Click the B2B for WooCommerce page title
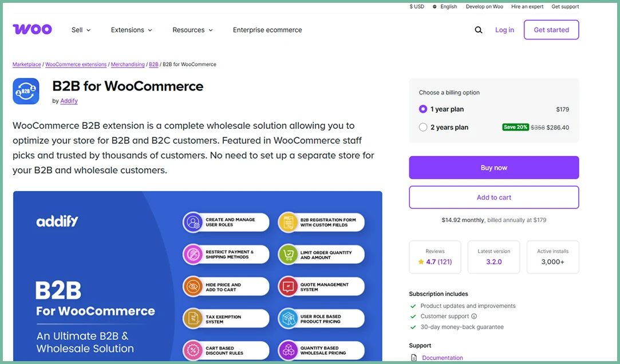Viewport: 620px width, 364px height. 128,86
